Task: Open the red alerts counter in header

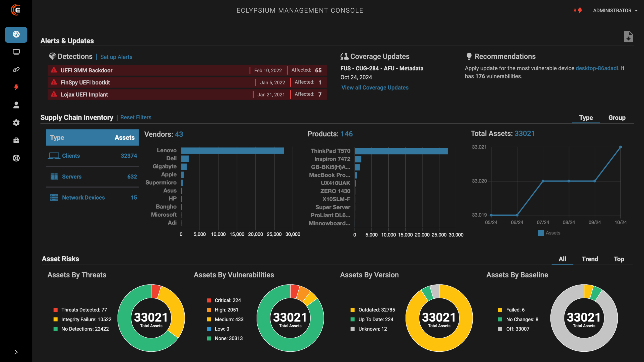Action: (x=578, y=11)
